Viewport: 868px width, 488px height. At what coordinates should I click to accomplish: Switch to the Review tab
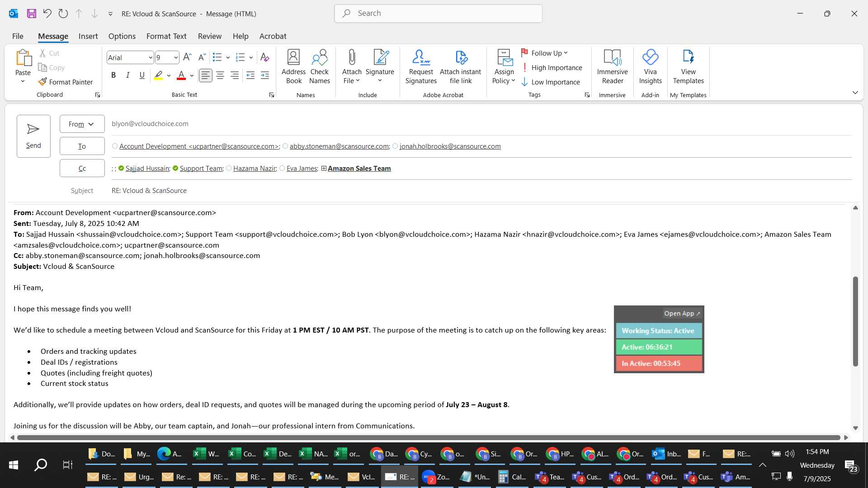tap(210, 36)
